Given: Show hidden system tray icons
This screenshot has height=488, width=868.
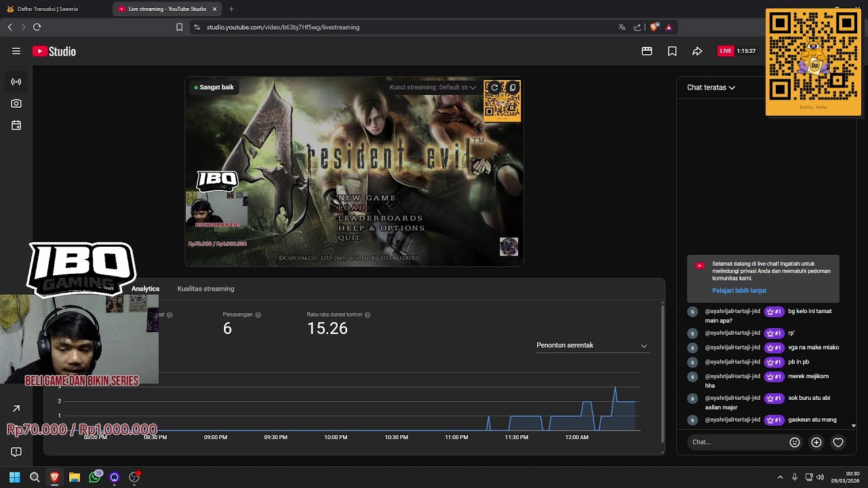Looking at the screenshot, I should coord(780,477).
